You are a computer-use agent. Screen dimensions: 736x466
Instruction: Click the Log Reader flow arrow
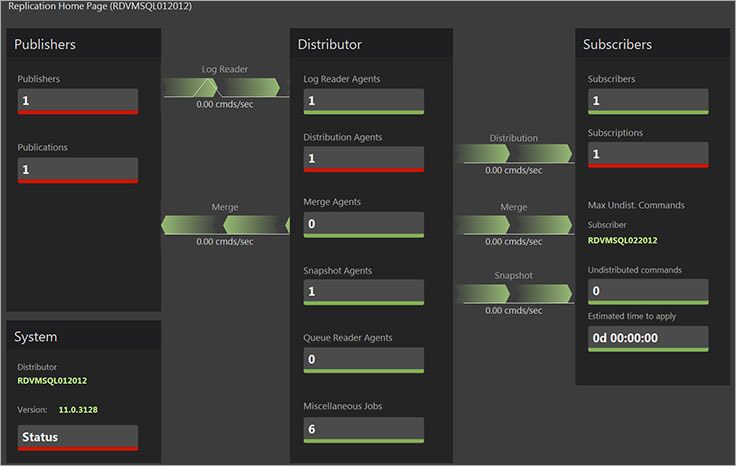pos(225,88)
